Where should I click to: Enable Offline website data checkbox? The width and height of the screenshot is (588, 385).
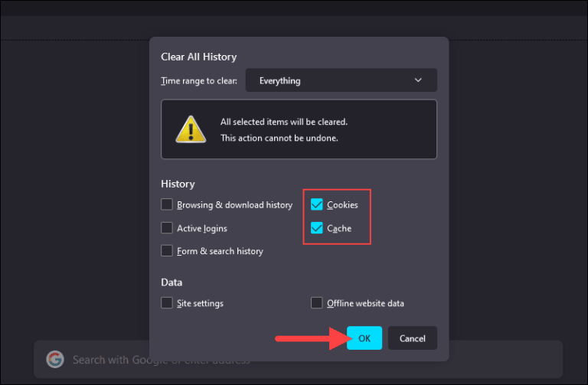(317, 303)
